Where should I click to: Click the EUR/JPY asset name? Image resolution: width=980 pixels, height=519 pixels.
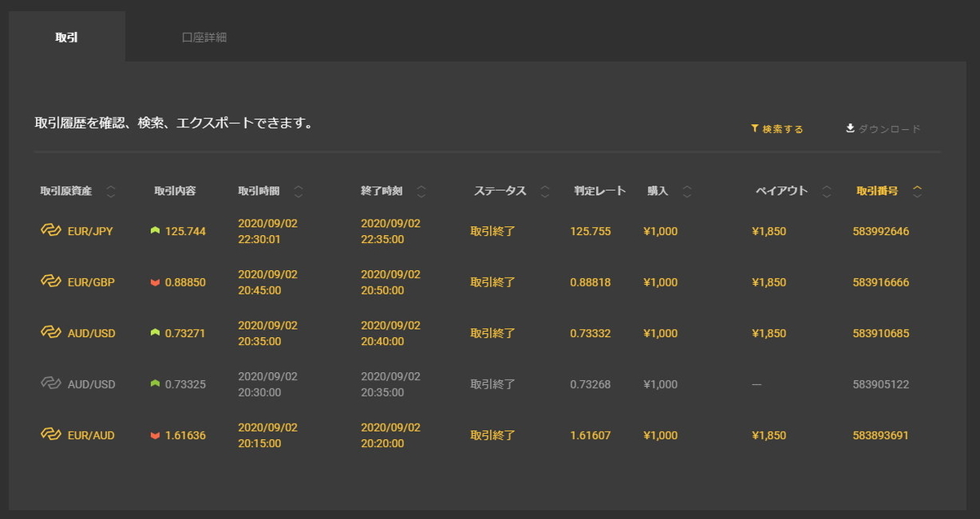point(90,231)
